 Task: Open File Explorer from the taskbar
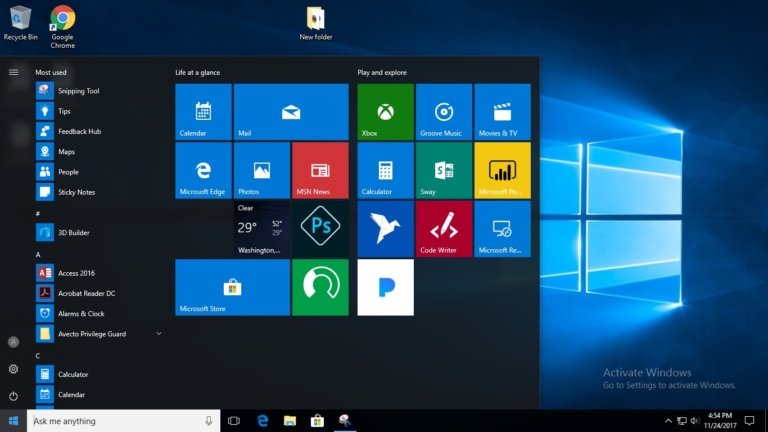coord(290,421)
